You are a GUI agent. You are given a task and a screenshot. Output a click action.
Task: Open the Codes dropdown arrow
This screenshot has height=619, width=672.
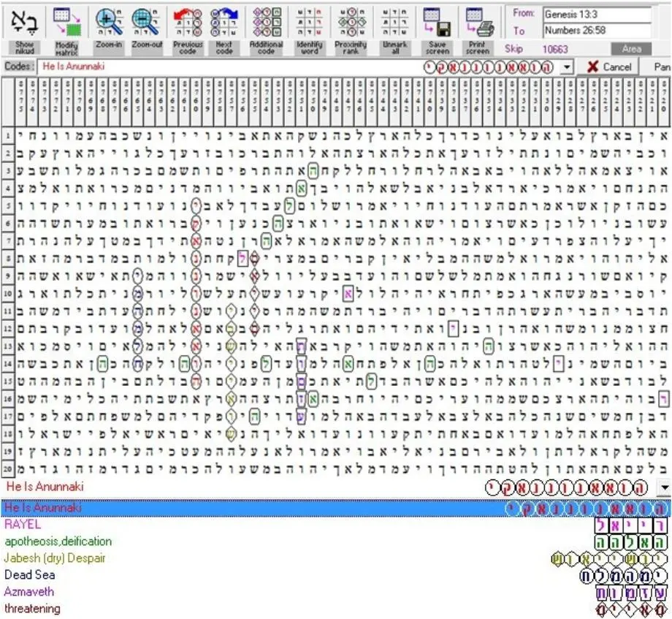pyautogui.click(x=568, y=67)
